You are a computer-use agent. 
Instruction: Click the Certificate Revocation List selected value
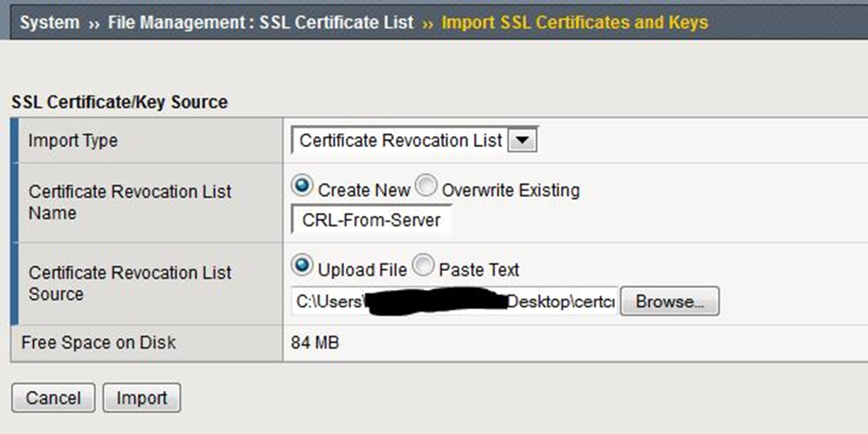pos(399,140)
